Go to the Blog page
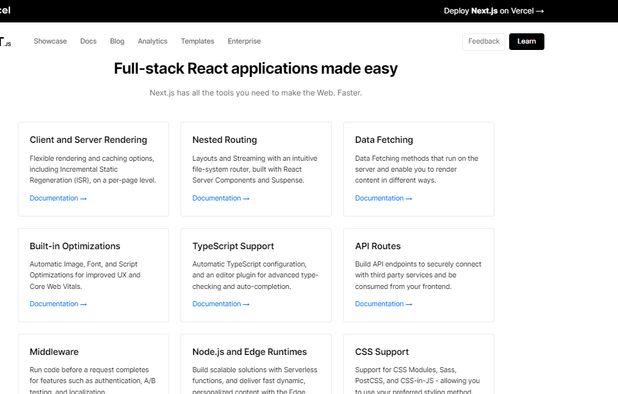618x394 pixels. click(117, 41)
